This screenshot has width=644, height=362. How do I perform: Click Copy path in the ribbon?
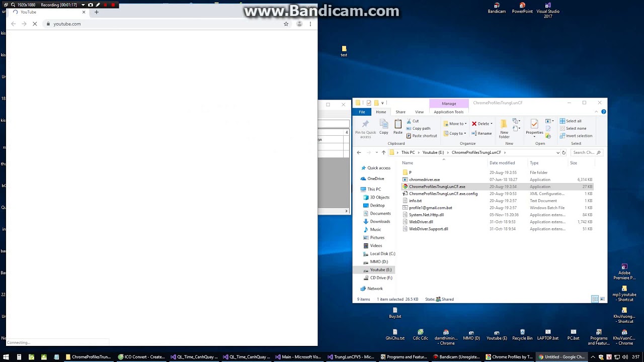[418, 128]
